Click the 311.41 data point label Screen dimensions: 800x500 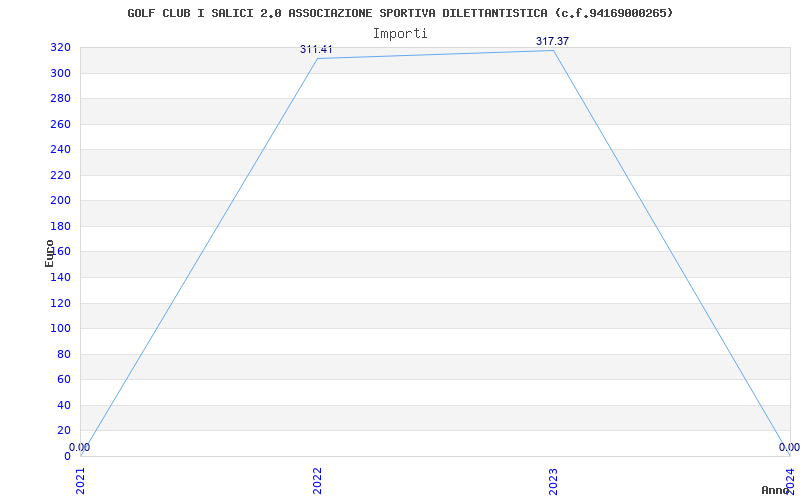click(316, 49)
